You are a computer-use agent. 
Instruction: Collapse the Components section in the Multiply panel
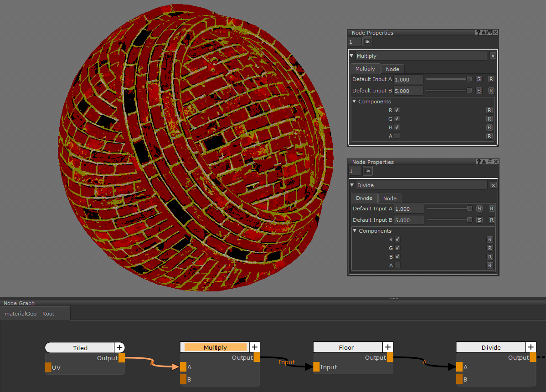click(x=355, y=102)
